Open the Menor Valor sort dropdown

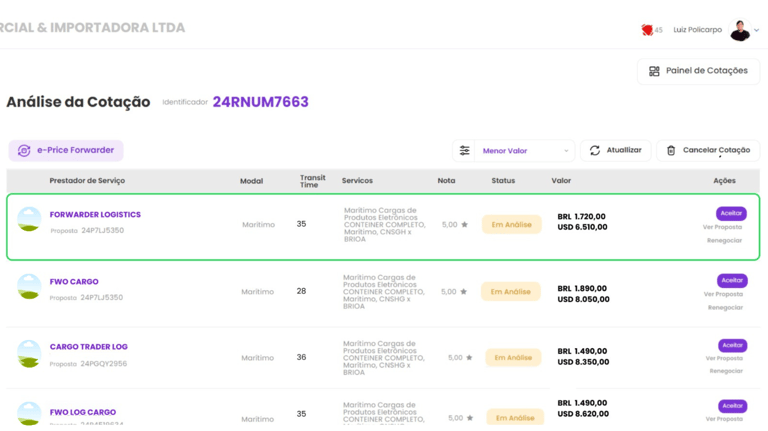[525, 151]
